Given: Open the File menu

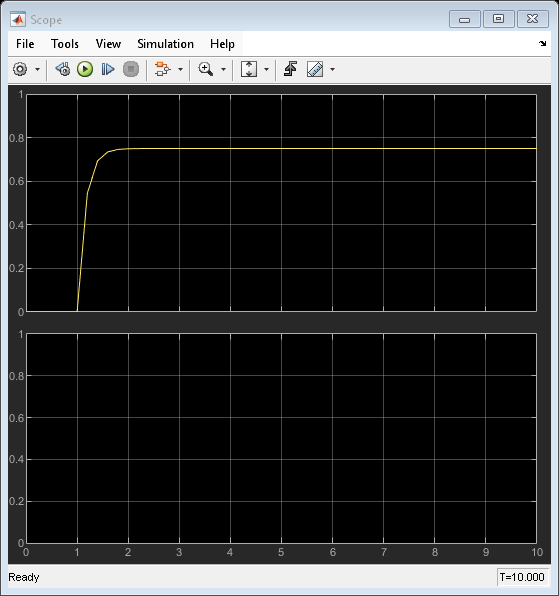Looking at the screenshot, I should [x=25, y=44].
